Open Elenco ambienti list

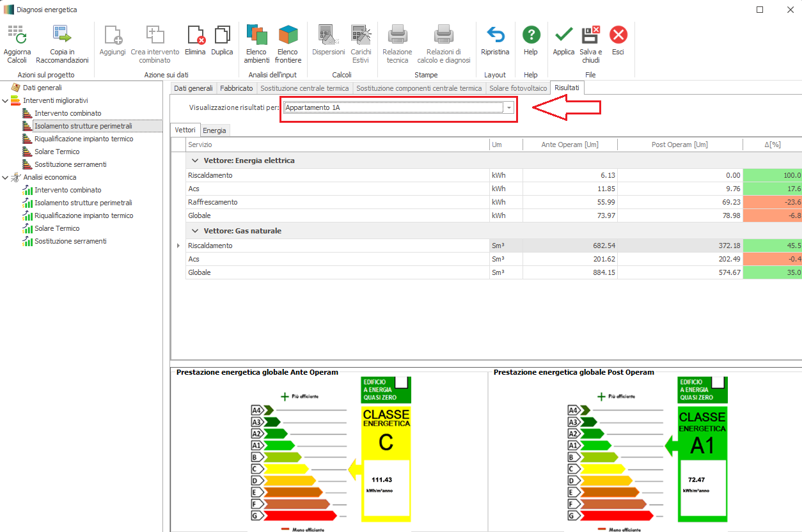(256, 35)
